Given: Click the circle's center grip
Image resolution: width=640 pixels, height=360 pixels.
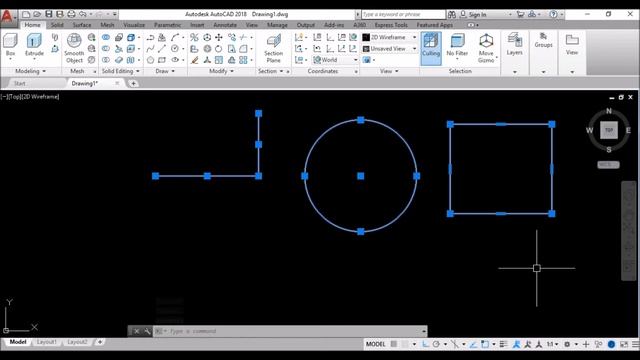Looking at the screenshot, I should click(x=360, y=176).
